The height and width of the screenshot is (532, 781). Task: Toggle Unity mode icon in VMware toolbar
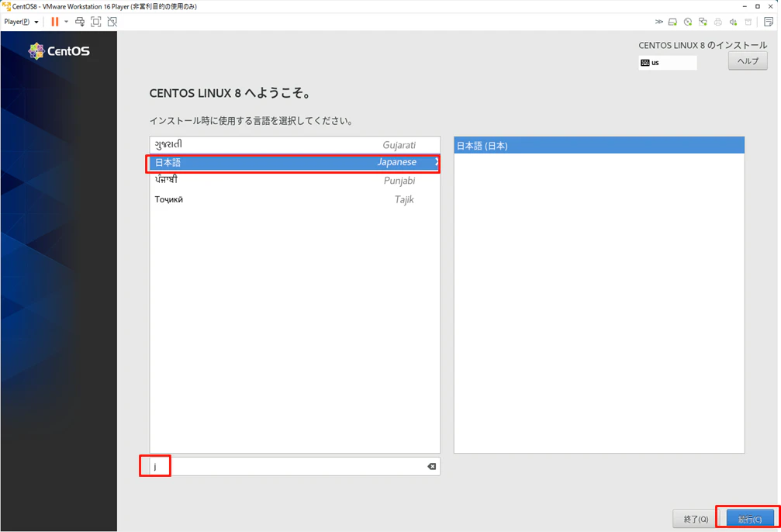(x=112, y=22)
